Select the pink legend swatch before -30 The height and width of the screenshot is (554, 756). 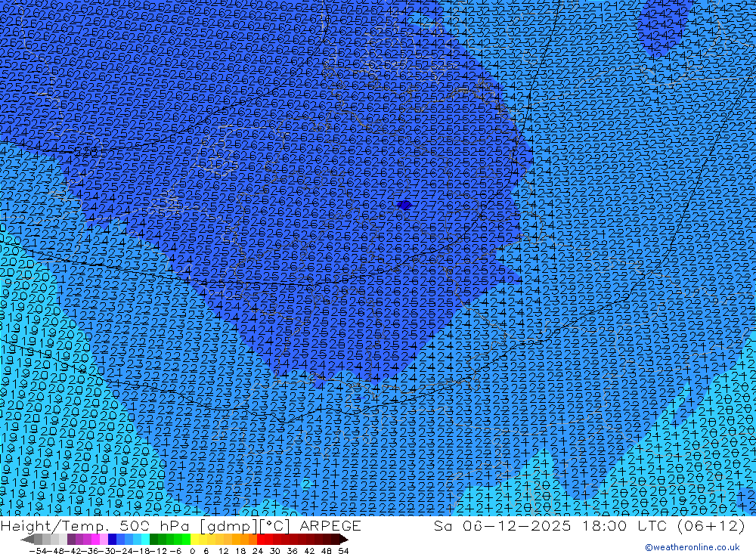104,539
